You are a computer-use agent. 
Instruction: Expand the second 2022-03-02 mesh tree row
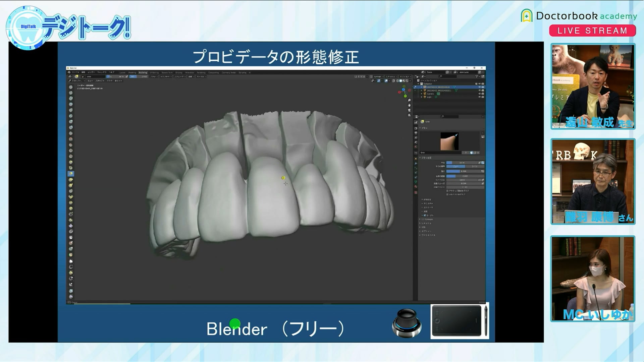point(421,90)
